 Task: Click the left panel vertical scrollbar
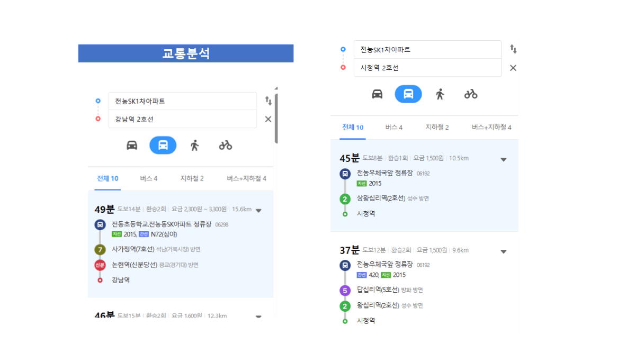[x=276, y=117]
